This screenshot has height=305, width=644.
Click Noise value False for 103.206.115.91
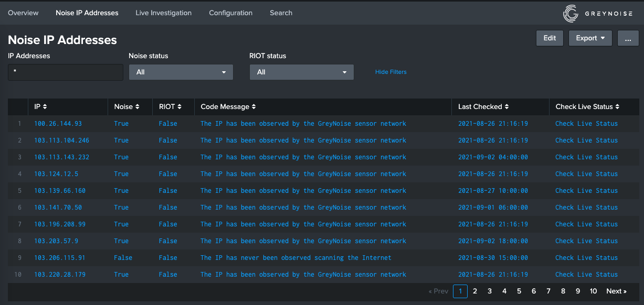coord(123,258)
